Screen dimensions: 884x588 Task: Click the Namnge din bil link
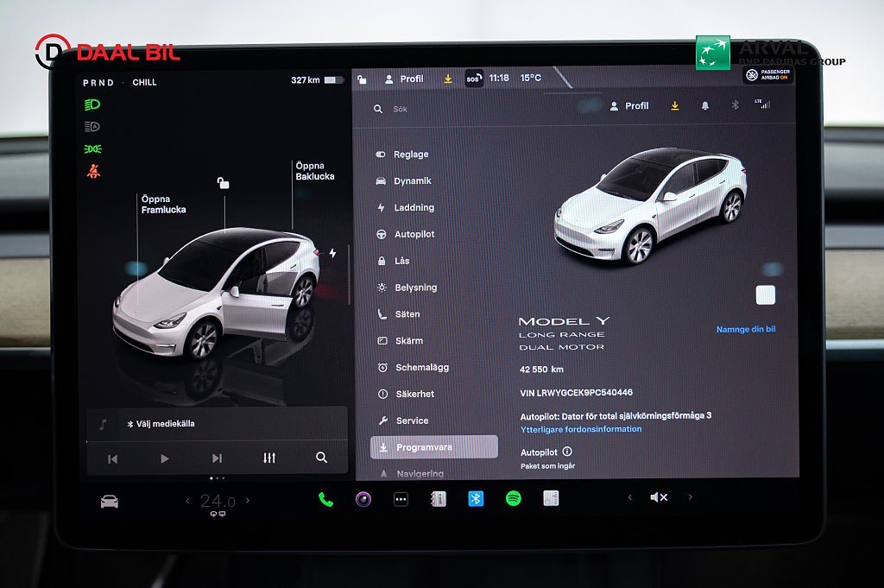pyautogui.click(x=745, y=329)
